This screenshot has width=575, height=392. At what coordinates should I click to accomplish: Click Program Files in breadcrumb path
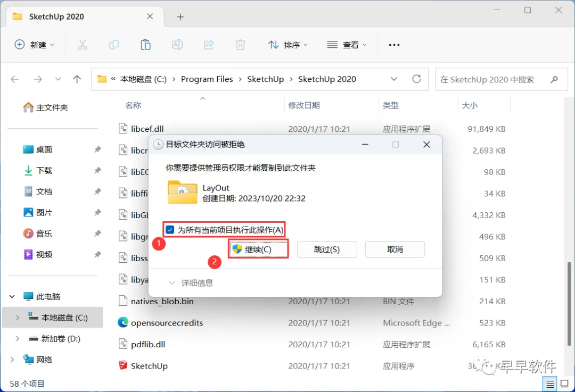point(207,79)
